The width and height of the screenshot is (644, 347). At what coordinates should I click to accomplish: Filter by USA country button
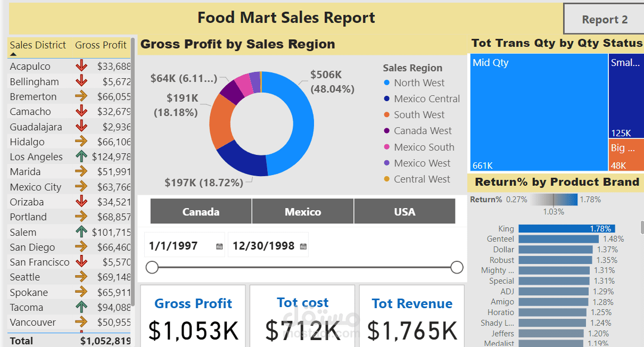click(404, 211)
